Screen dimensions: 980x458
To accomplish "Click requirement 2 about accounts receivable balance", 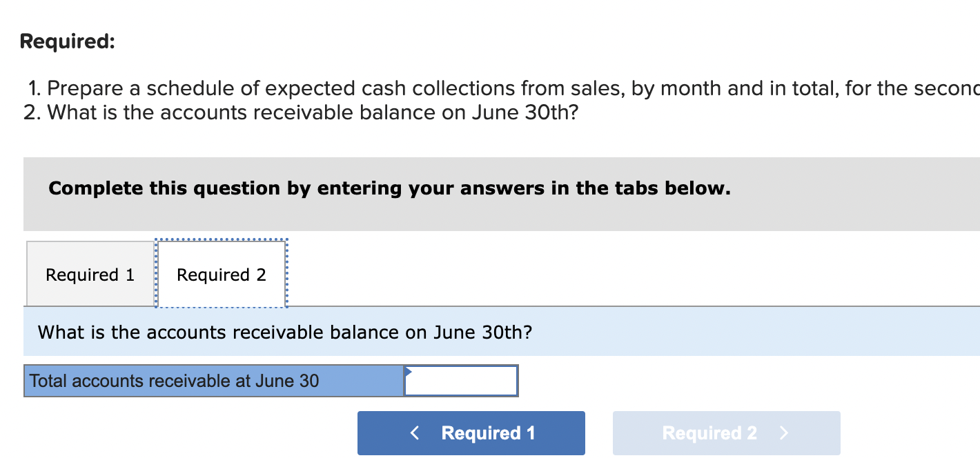I will (x=311, y=112).
